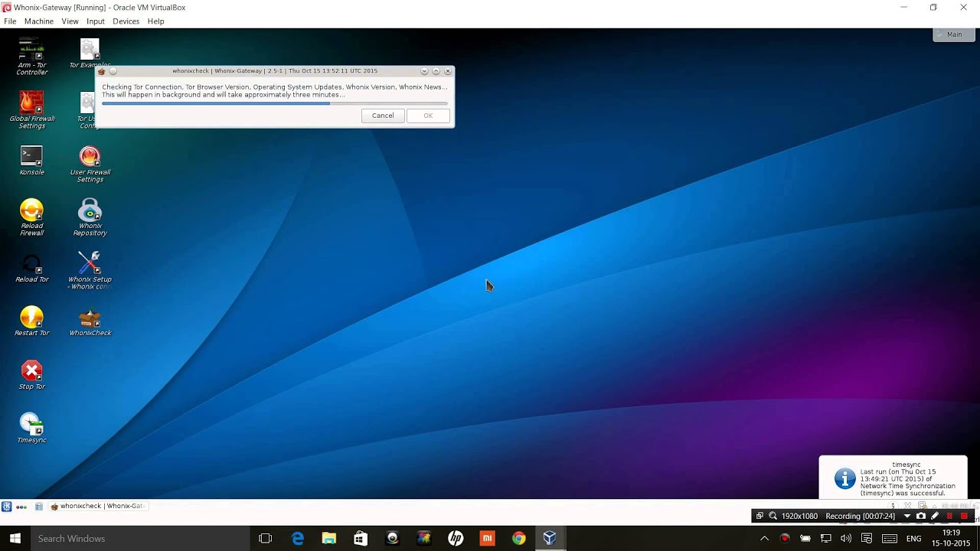Screen dimensions: 980x551
Task: Show hidden system tray icons
Action: click(764, 538)
